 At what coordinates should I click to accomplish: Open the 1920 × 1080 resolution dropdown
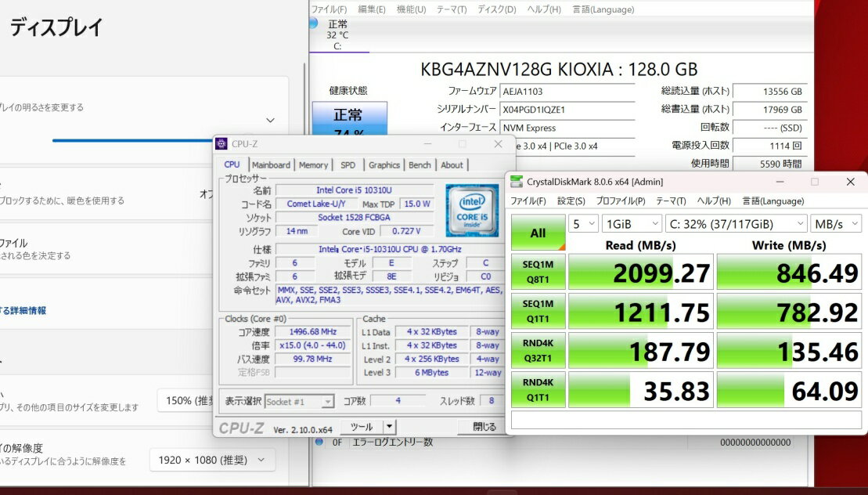click(212, 460)
